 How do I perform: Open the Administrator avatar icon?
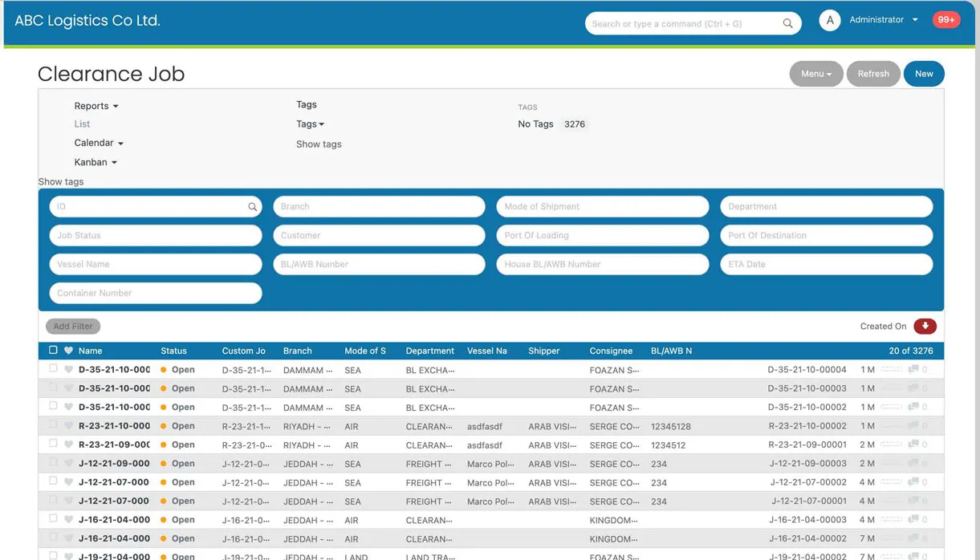[x=829, y=20]
